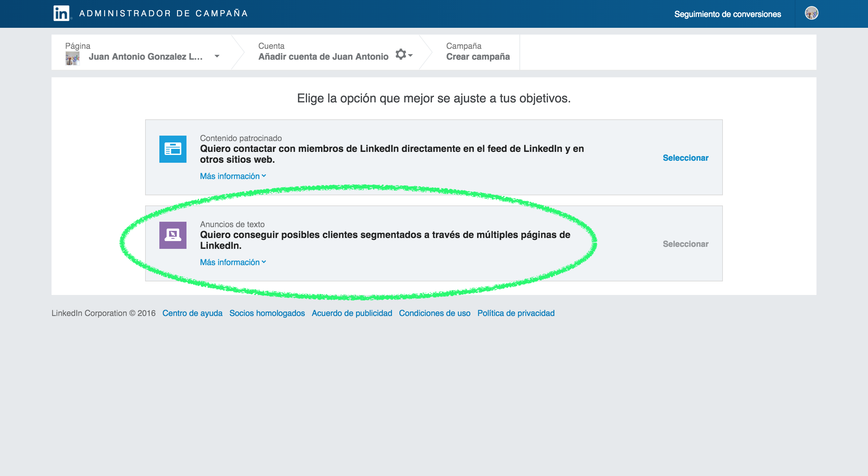The image size is (868, 476).
Task: Select the Crear campaña breadcrumb step
Action: coord(478,56)
